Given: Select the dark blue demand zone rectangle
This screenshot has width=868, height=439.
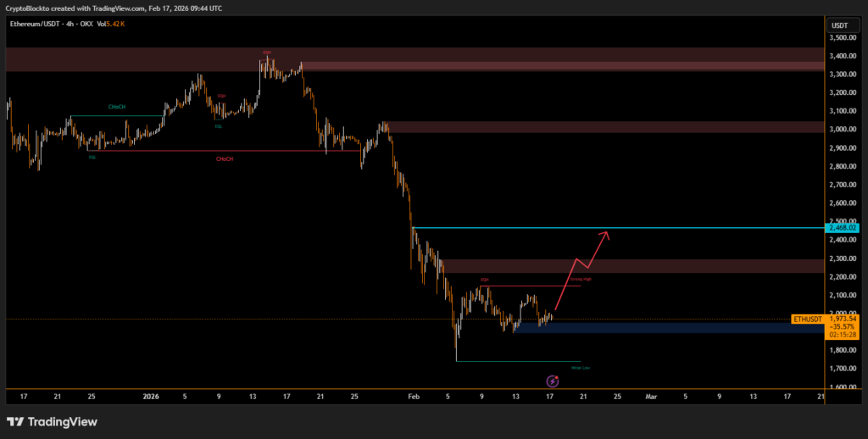Looking at the screenshot, I should pos(670,327).
